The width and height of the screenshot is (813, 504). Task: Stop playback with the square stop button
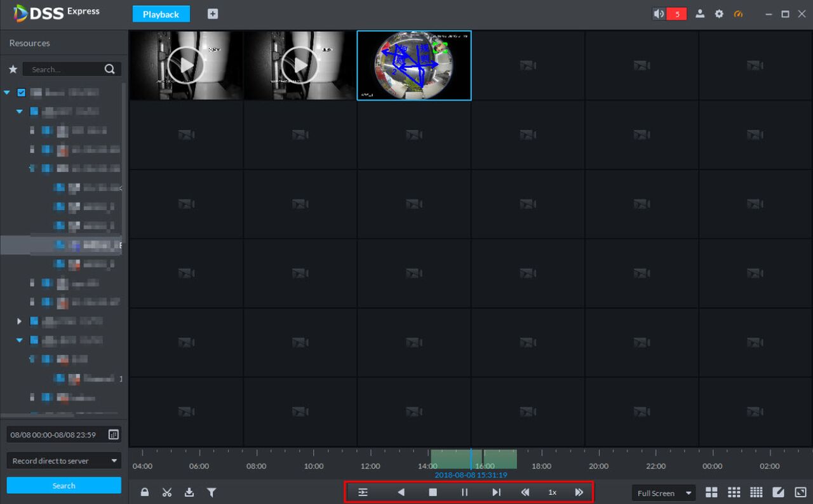click(x=433, y=492)
